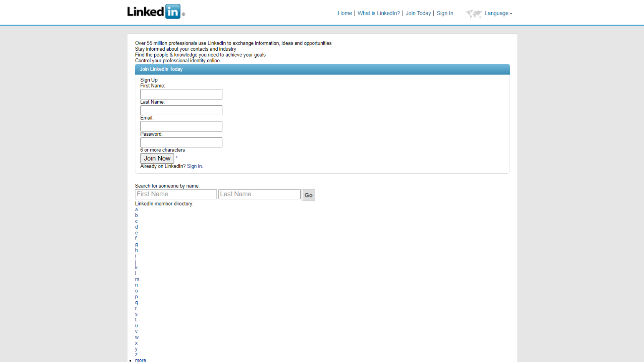Click the Home navigation link
This screenshot has width=644, height=362.
[x=345, y=13]
